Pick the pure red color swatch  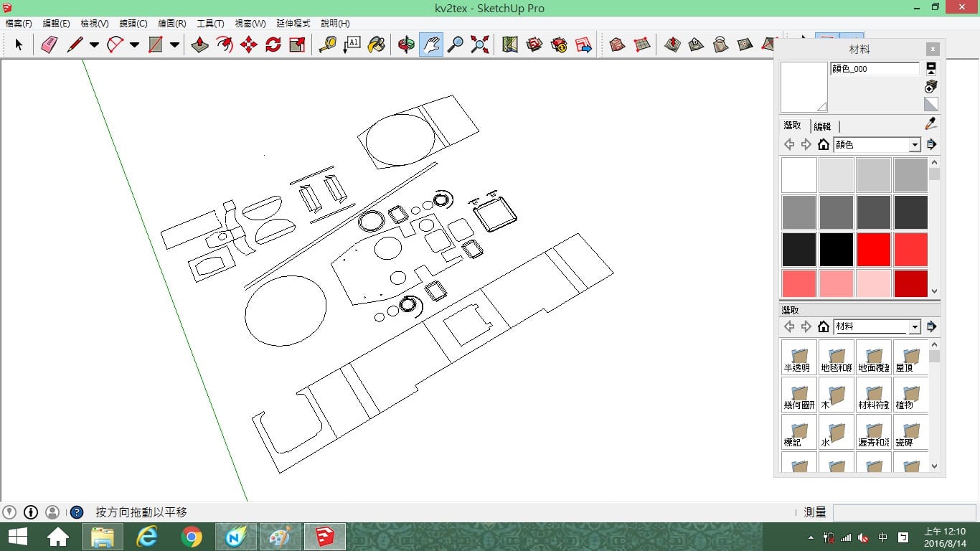pyautogui.click(x=874, y=250)
